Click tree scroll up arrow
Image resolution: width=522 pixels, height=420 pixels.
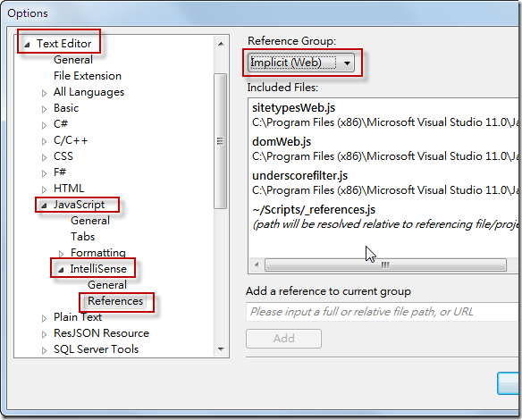click(221, 44)
